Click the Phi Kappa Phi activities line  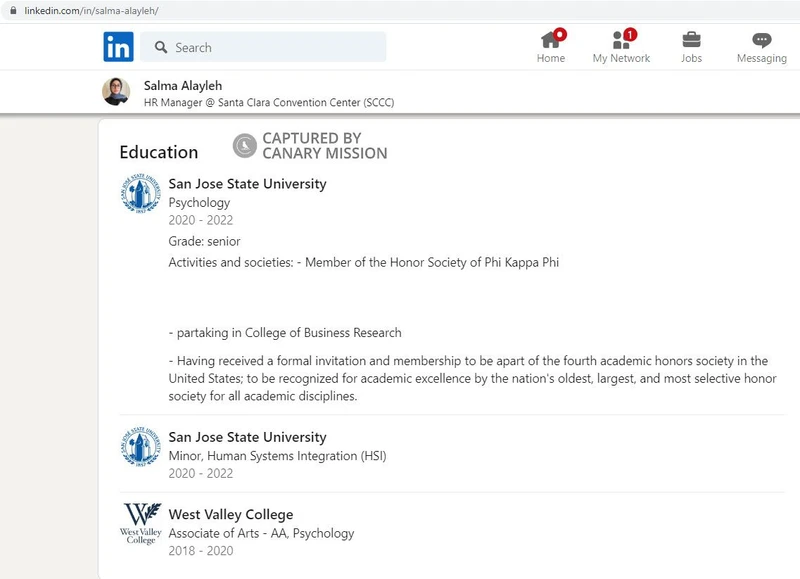364,262
